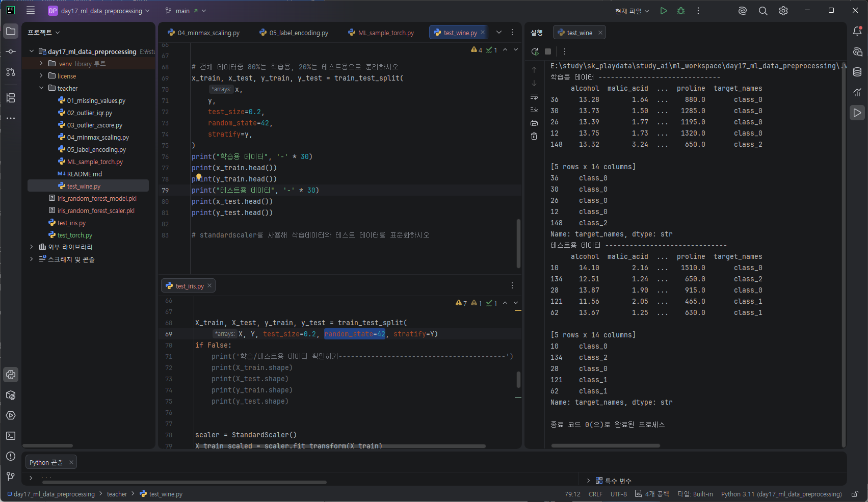
Task: Rerun test_wine in Run panel
Action: point(535,51)
